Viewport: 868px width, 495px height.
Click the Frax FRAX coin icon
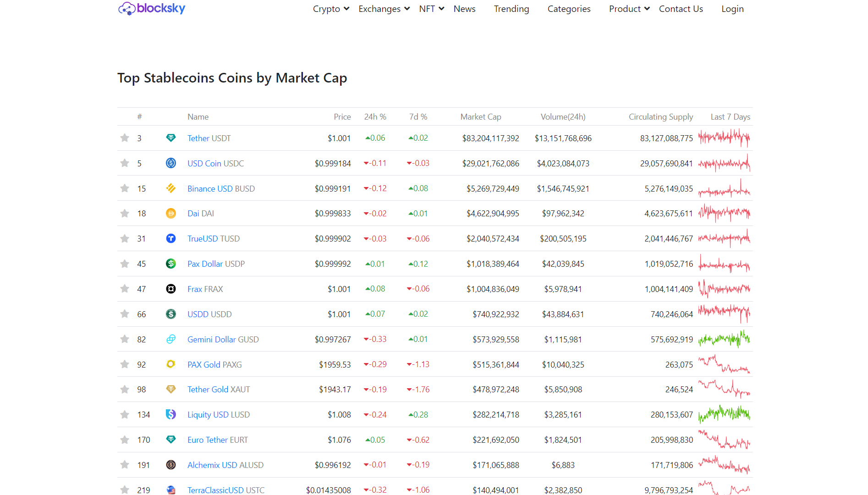click(x=171, y=289)
